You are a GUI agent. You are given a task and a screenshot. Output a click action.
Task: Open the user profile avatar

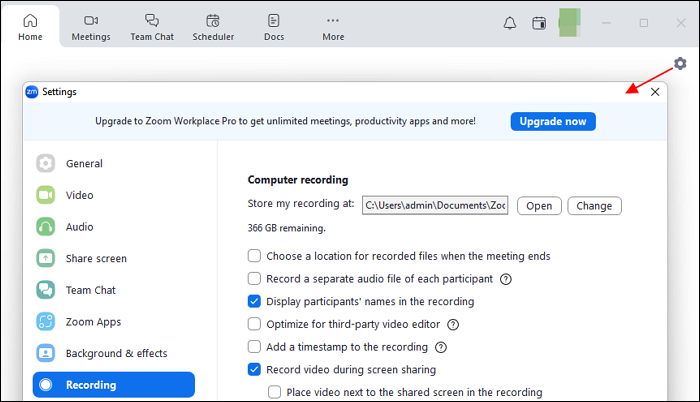tap(570, 23)
